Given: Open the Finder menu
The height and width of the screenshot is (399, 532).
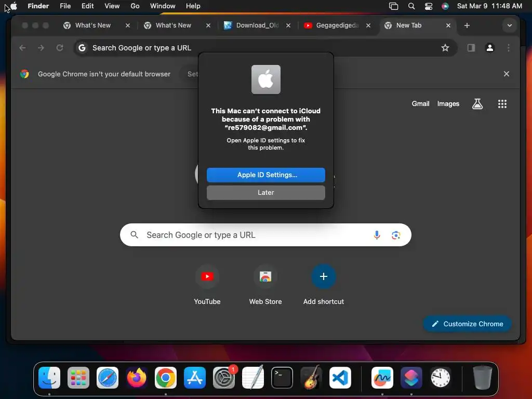Looking at the screenshot, I should coord(38,6).
